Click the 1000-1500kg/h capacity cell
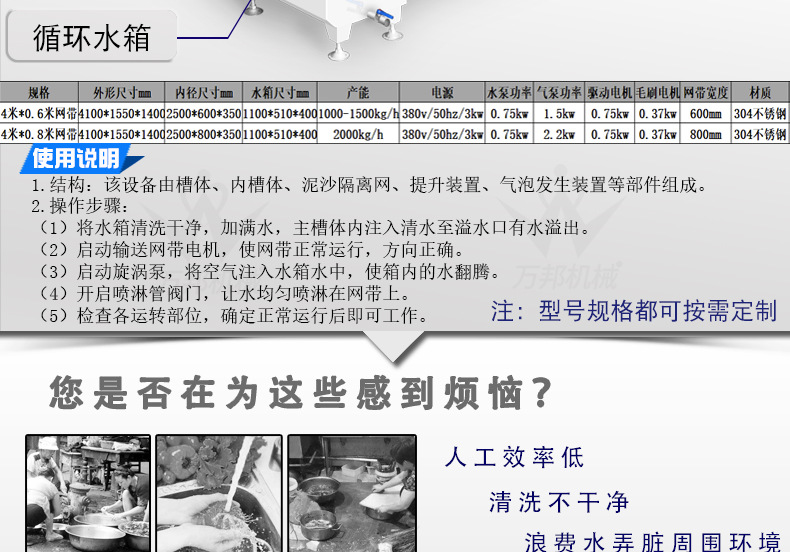Viewport: 790px width, 552px height. coord(358,113)
